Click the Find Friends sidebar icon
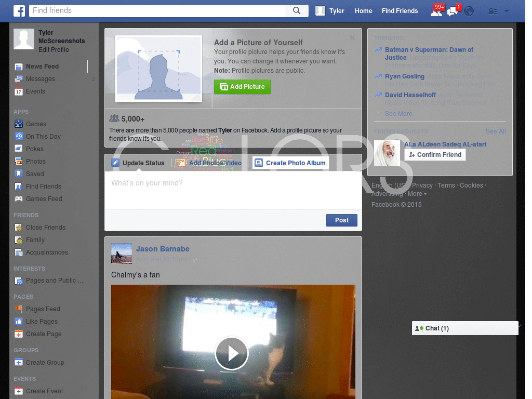Image resolution: width=532 pixels, height=399 pixels. click(x=19, y=187)
